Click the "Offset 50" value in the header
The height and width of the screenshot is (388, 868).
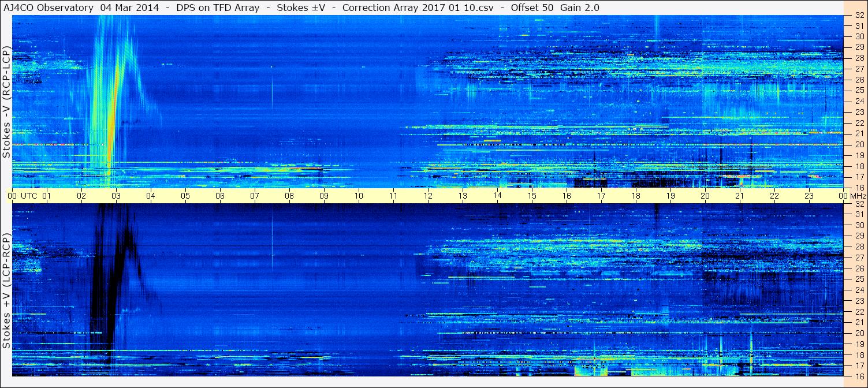532,8
